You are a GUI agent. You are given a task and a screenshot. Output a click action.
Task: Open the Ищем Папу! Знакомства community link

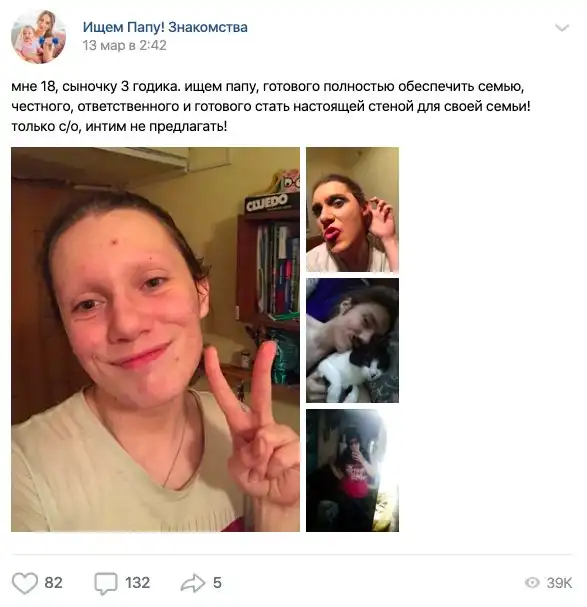(x=165, y=27)
